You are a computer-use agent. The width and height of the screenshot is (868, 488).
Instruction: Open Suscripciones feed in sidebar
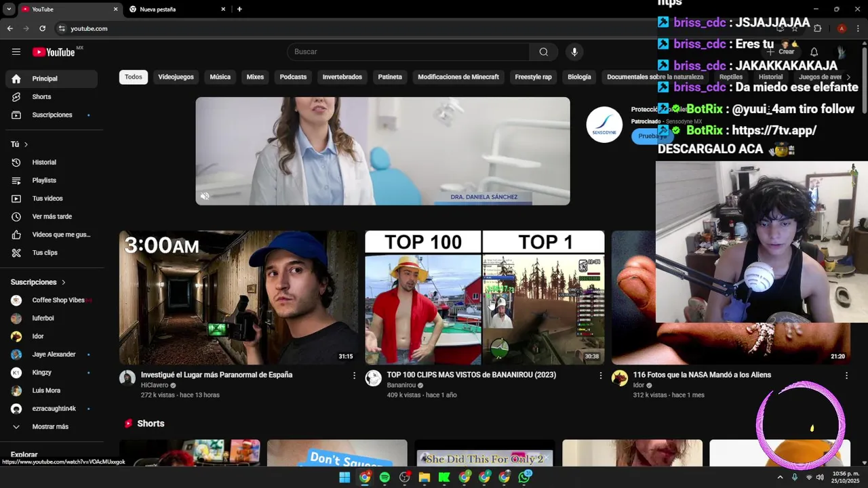coord(52,115)
